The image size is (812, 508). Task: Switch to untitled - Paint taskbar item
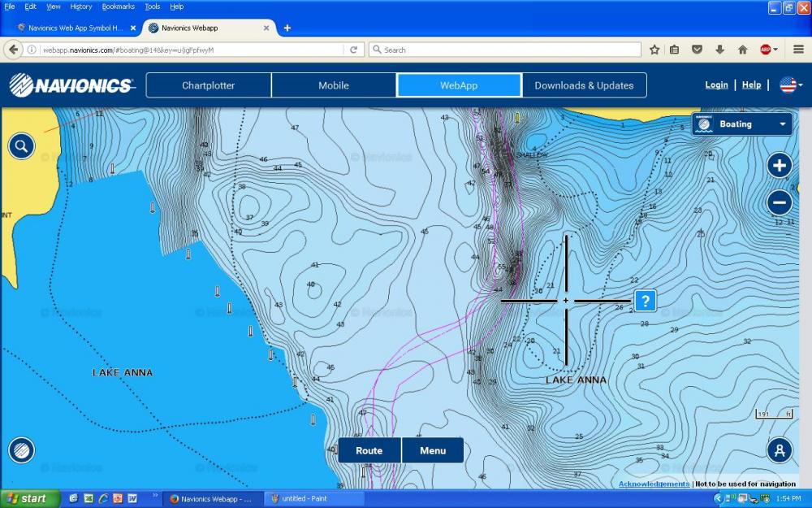tap(315, 499)
